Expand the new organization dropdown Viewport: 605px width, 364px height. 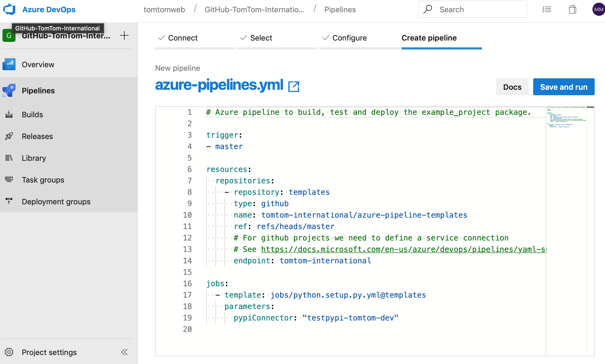point(124,35)
